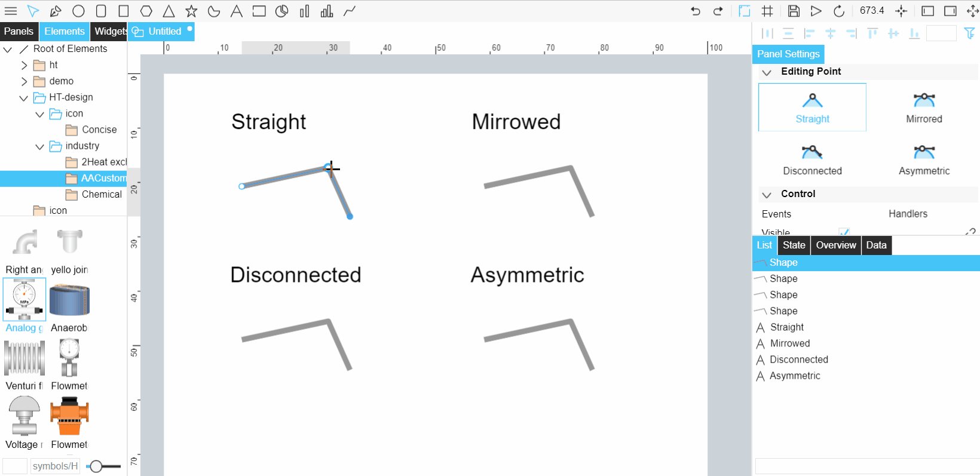
Task: Open the Overview tab
Action: 836,245
